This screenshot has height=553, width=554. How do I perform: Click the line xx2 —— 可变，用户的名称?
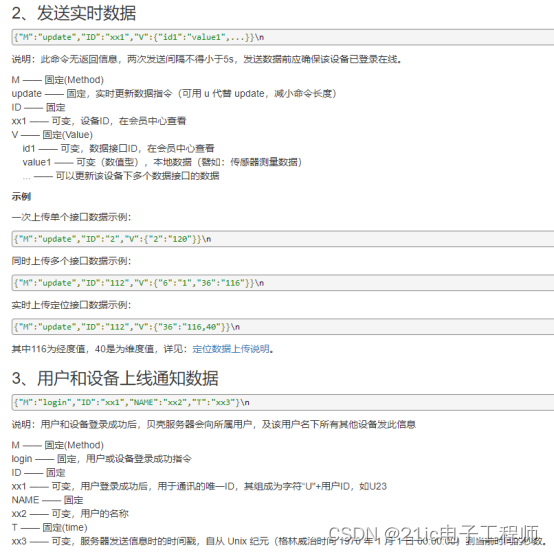[70, 514]
